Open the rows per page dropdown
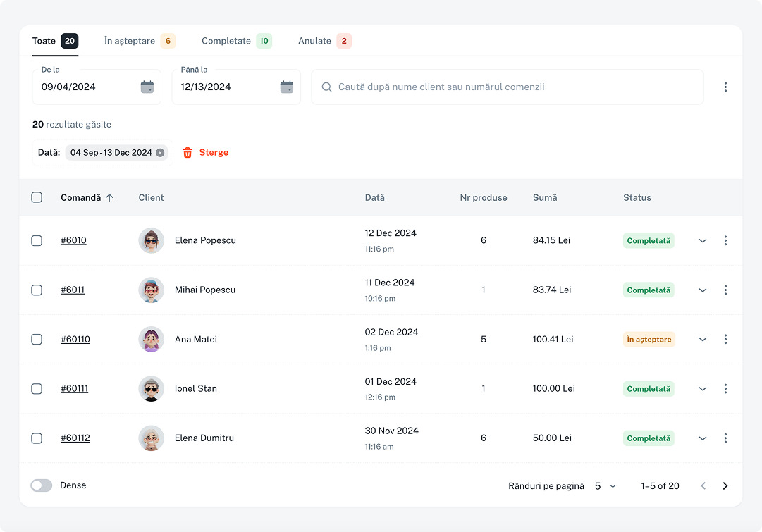The height and width of the screenshot is (532, 762). click(x=605, y=485)
